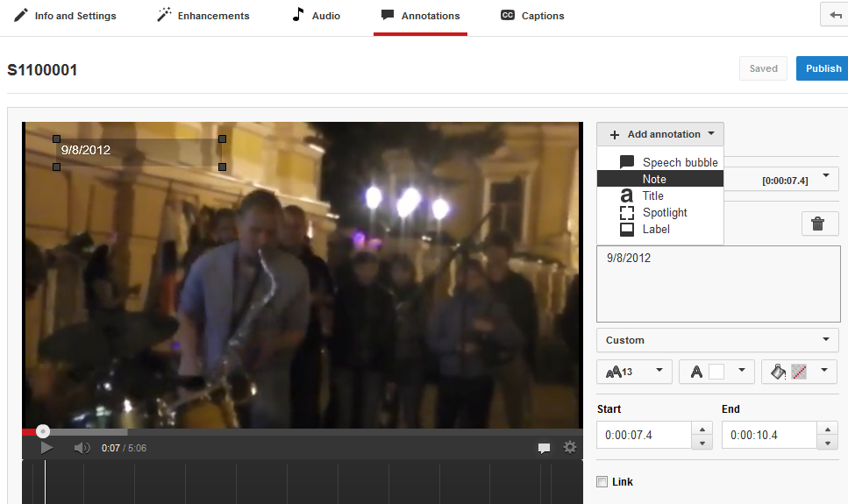Decrease the Start time with down arrow

click(x=702, y=443)
